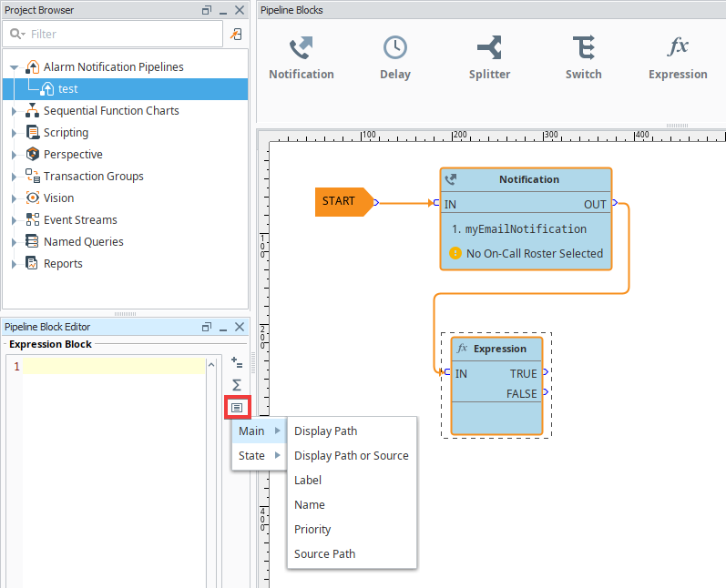Click the Expression block's IN pin
This screenshot has width=726, height=588.
pyautogui.click(x=447, y=372)
